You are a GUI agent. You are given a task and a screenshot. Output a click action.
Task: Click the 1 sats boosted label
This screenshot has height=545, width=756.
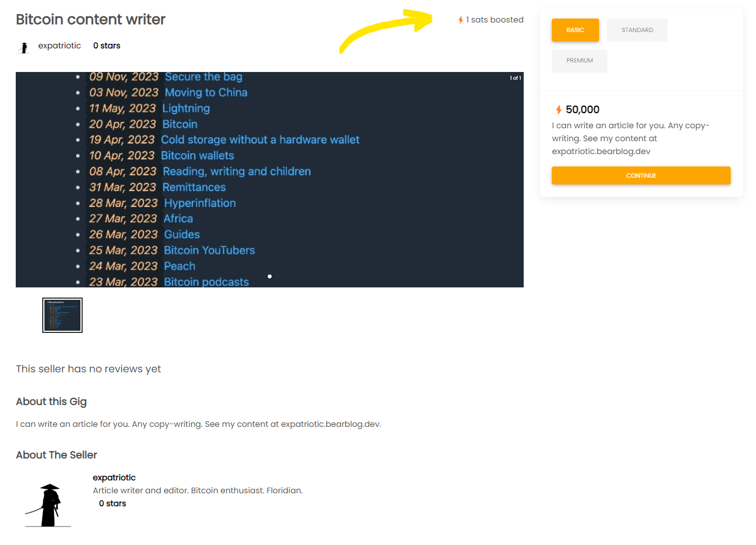pos(494,20)
